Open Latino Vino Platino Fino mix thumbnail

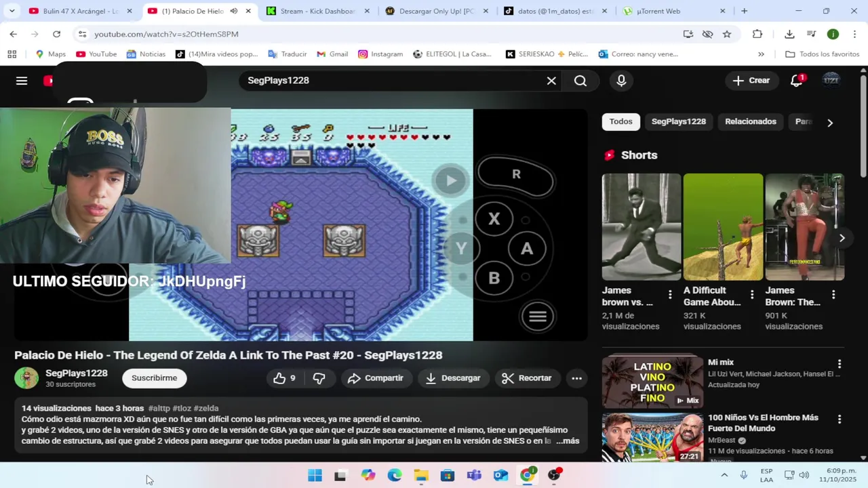pos(652,382)
